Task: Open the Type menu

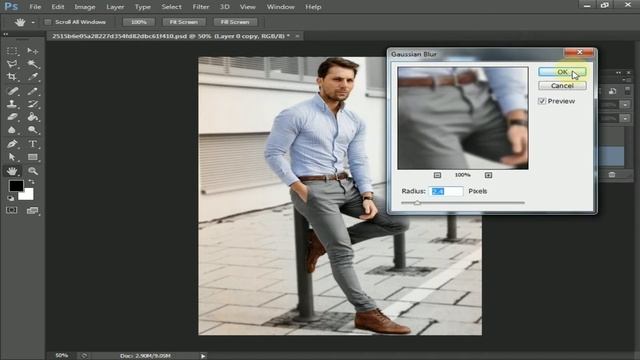Action: pos(142,7)
